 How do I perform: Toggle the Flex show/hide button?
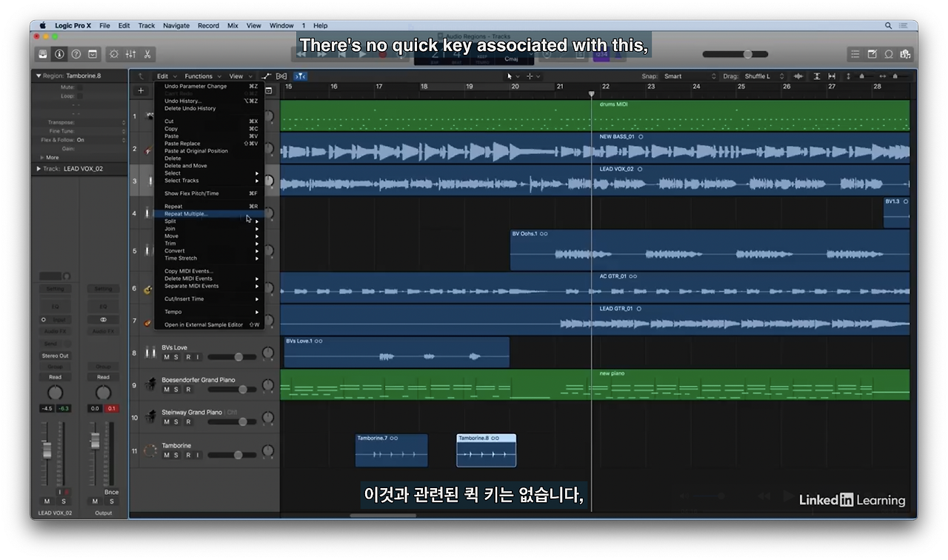tap(281, 76)
